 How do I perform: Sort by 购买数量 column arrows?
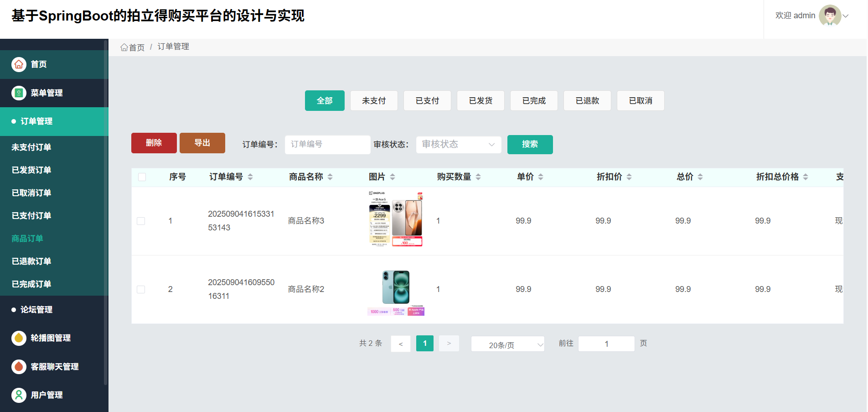click(x=478, y=177)
